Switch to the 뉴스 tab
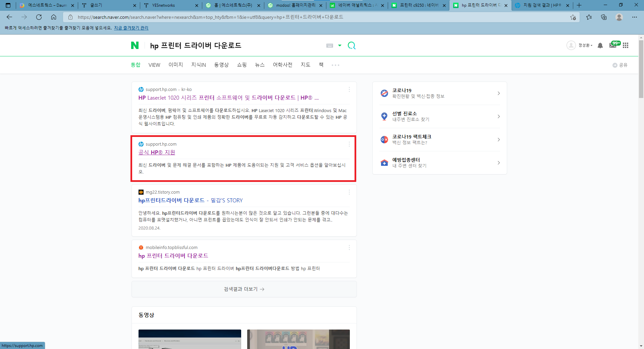This screenshot has width=644, height=349. tap(260, 65)
